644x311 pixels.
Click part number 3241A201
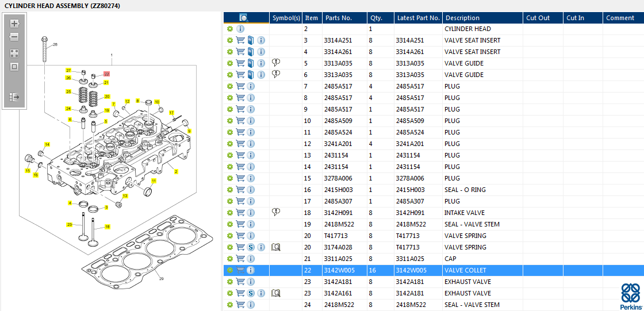tap(338, 144)
